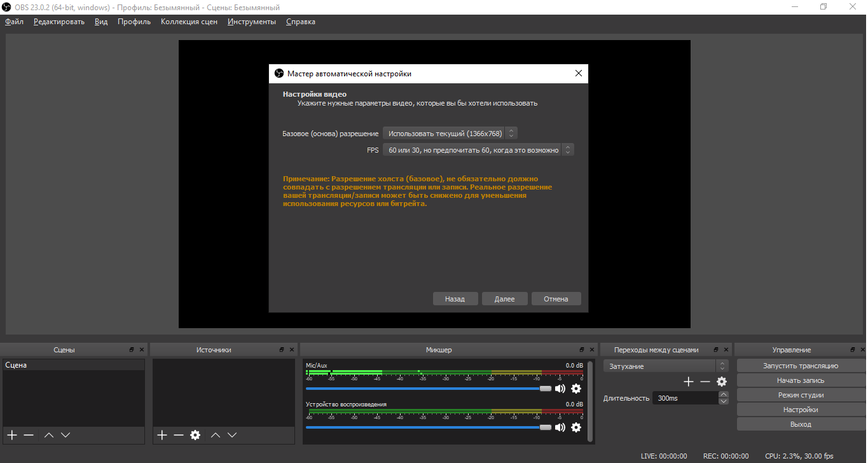Add a new scene with plus icon
This screenshot has width=868, height=463.
[12, 435]
